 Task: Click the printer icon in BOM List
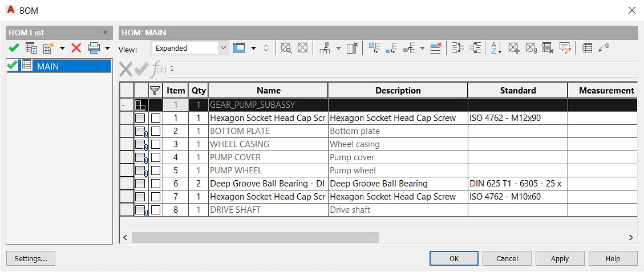coord(94,48)
